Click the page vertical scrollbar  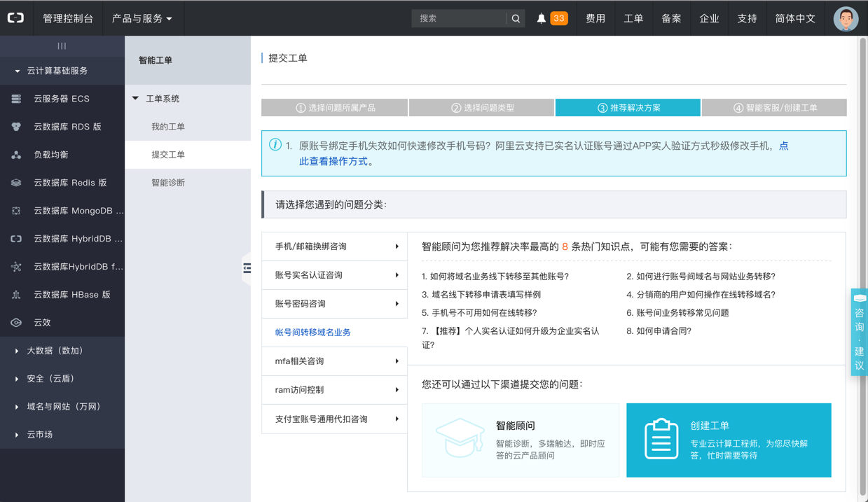(x=862, y=266)
